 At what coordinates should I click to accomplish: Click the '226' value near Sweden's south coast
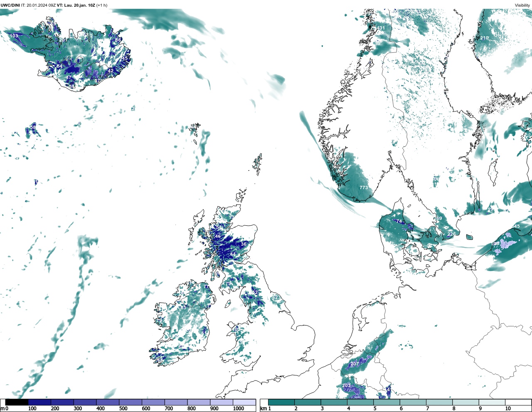pos(451,234)
